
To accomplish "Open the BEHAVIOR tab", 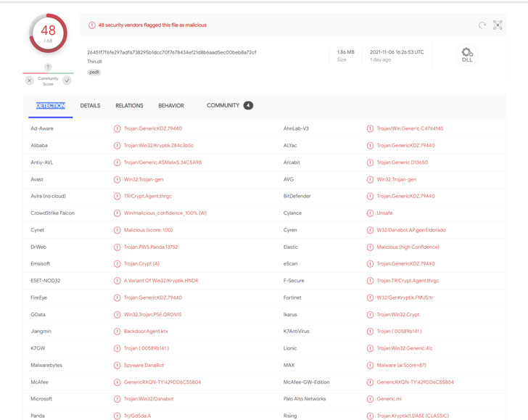I will (x=171, y=106).
